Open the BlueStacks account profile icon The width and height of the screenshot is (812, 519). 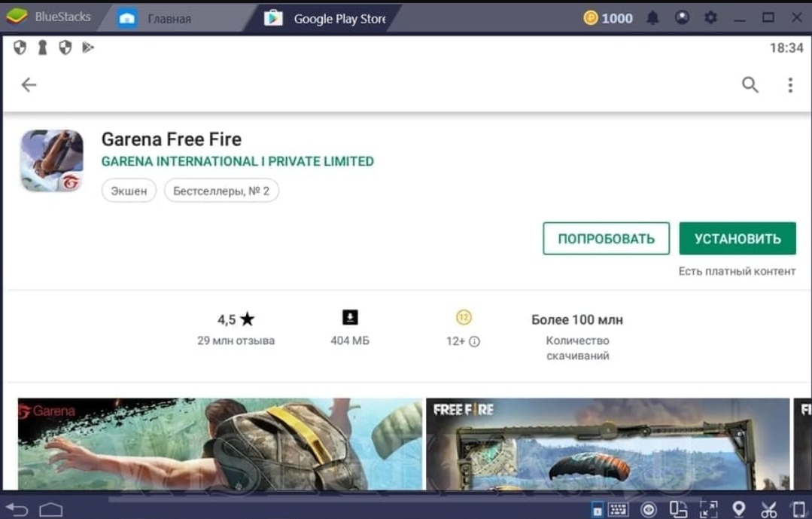click(682, 17)
